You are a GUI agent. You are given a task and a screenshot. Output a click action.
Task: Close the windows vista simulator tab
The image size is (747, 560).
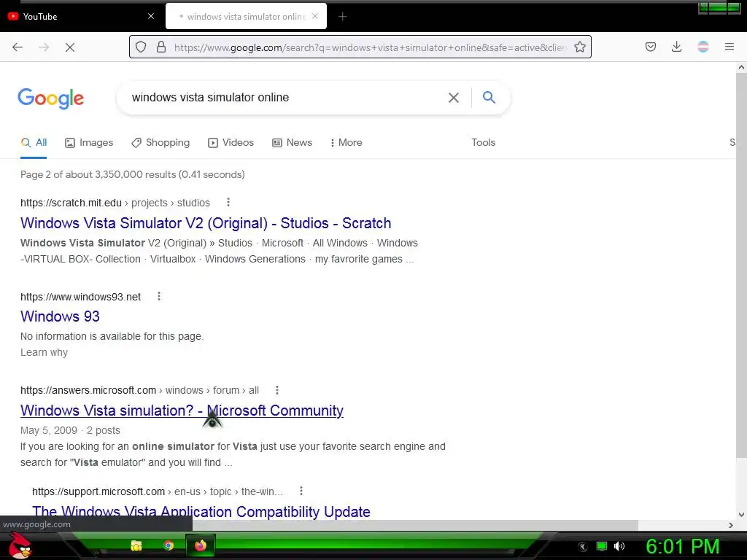point(315,16)
